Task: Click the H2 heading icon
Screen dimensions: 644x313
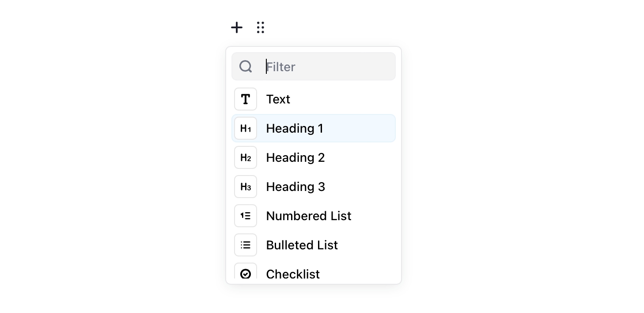Action: 246,158
